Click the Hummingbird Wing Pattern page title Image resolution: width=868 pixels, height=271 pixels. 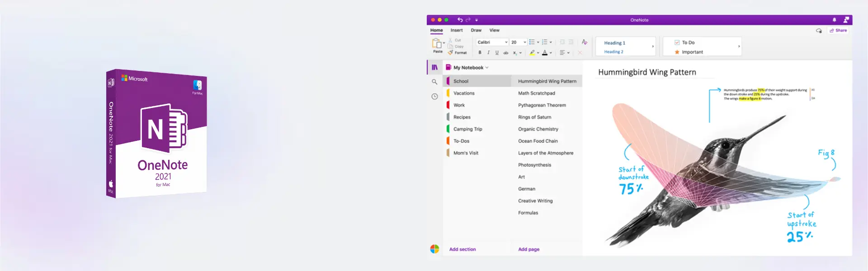(x=647, y=72)
